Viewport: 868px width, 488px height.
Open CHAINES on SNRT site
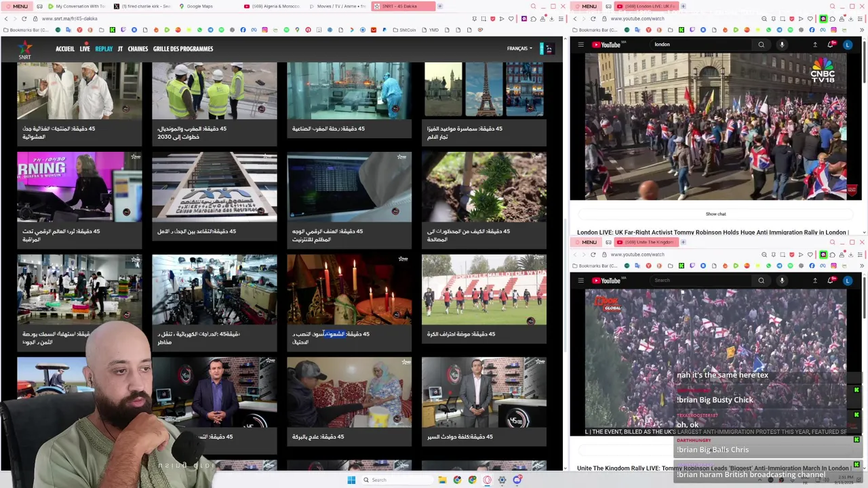tap(138, 49)
